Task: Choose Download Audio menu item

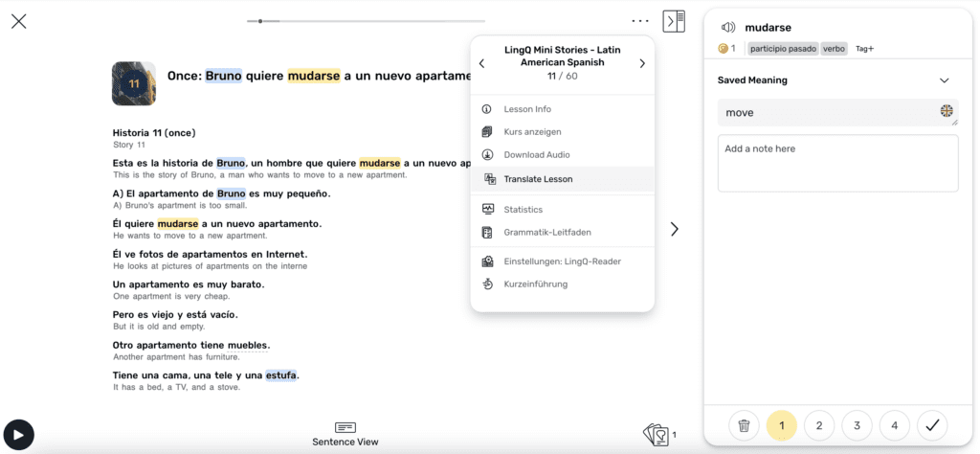Action: (536, 155)
